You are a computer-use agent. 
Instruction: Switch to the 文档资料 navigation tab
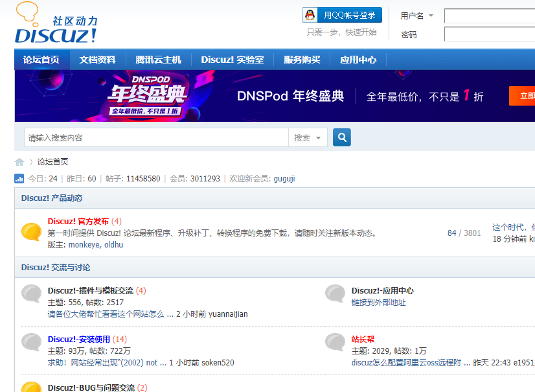tap(97, 60)
